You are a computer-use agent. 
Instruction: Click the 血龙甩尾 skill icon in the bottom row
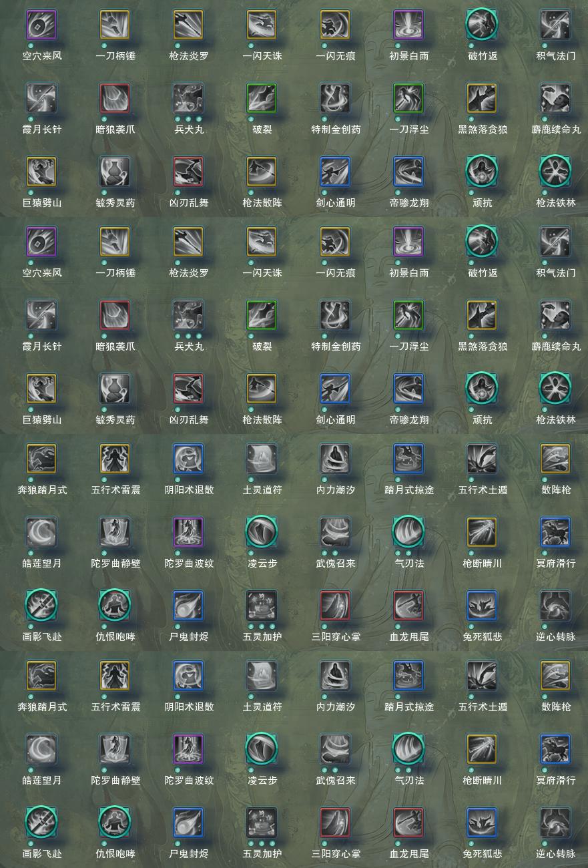coord(408,823)
